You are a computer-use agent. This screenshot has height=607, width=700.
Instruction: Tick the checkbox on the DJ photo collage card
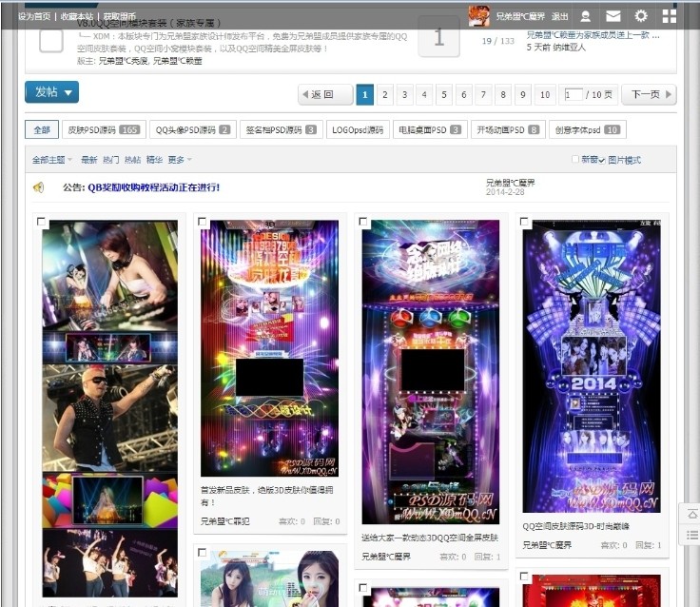coord(41,222)
